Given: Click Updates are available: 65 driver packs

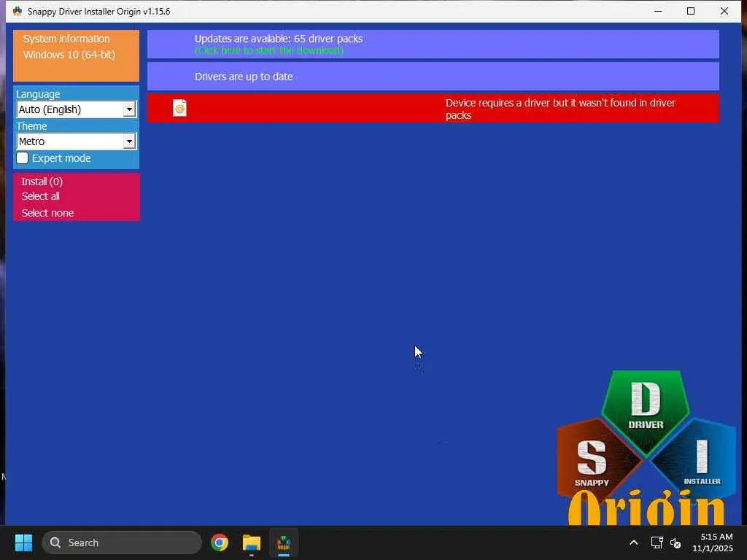Looking at the screenshot, I should pyautogui.click(x=279, y=39).
